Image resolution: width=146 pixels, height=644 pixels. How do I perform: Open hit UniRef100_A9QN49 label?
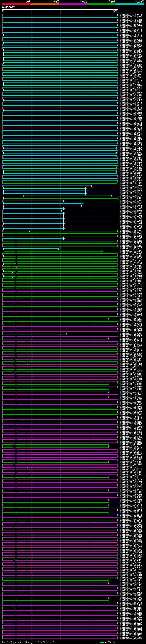pyautogui.click(x=131, y=188)
